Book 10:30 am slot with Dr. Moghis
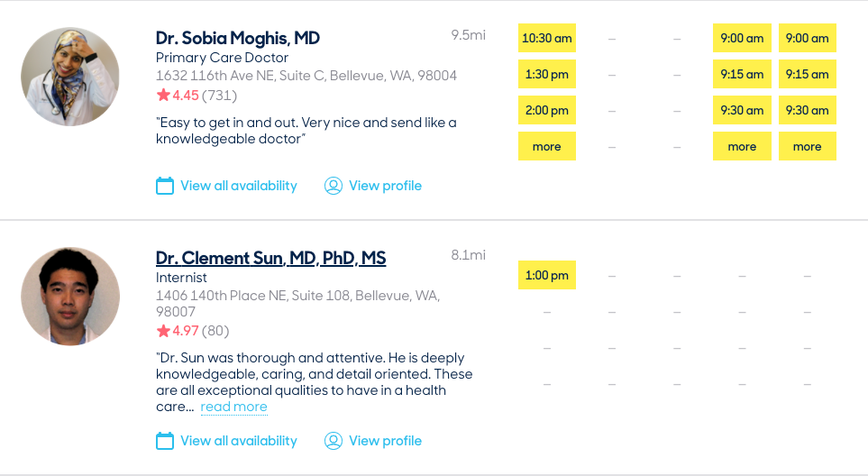The image size is (868, 476). click(547, 38)
